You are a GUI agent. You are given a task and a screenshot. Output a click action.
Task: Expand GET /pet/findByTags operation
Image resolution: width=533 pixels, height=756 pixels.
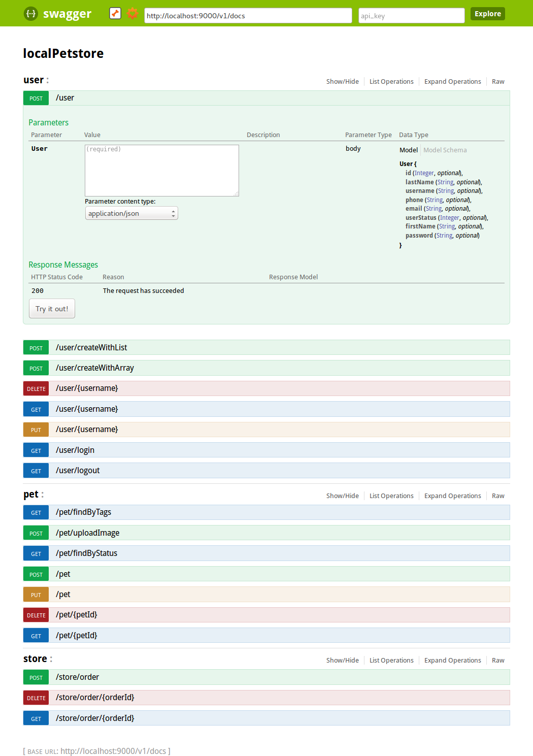click(266, 512)
